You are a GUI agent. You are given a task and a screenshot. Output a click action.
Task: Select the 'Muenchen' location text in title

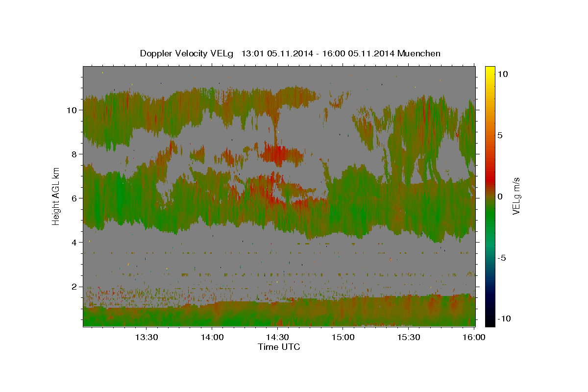click(x=419, y=53)
